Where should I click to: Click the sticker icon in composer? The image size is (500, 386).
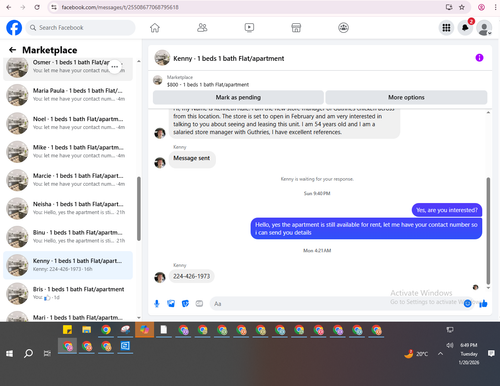[185, 304]
